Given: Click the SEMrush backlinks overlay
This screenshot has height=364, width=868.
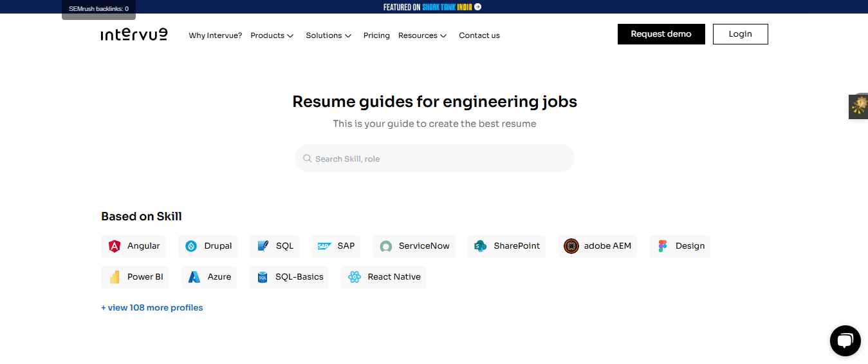Looking at the screenshot, I should coord(98,9).
